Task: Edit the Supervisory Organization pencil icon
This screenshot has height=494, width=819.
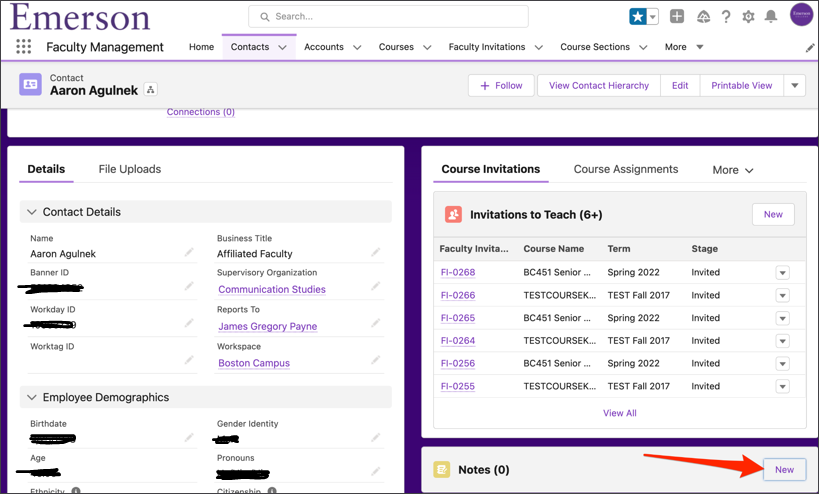Action: (x=376, y=286)
